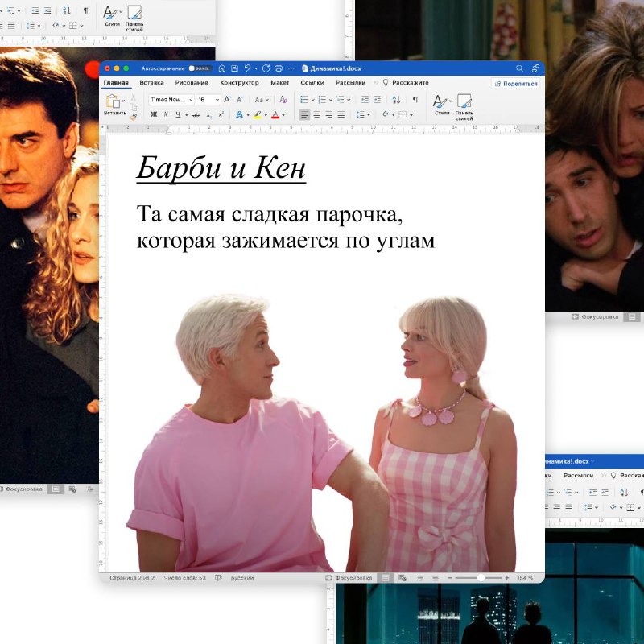Switch to the Конструктор tab
Viewport: 644px width, 644px height.
(239, 83)
